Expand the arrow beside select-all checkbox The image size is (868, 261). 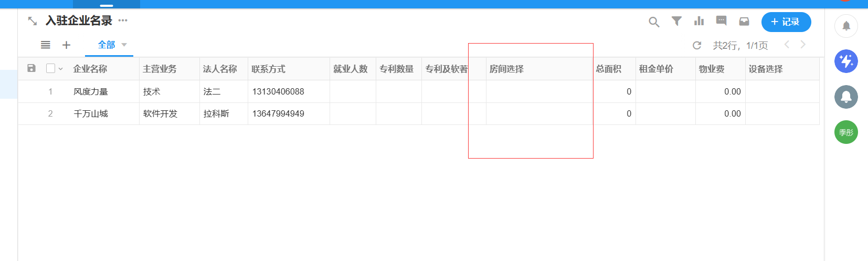click(61, 69)
